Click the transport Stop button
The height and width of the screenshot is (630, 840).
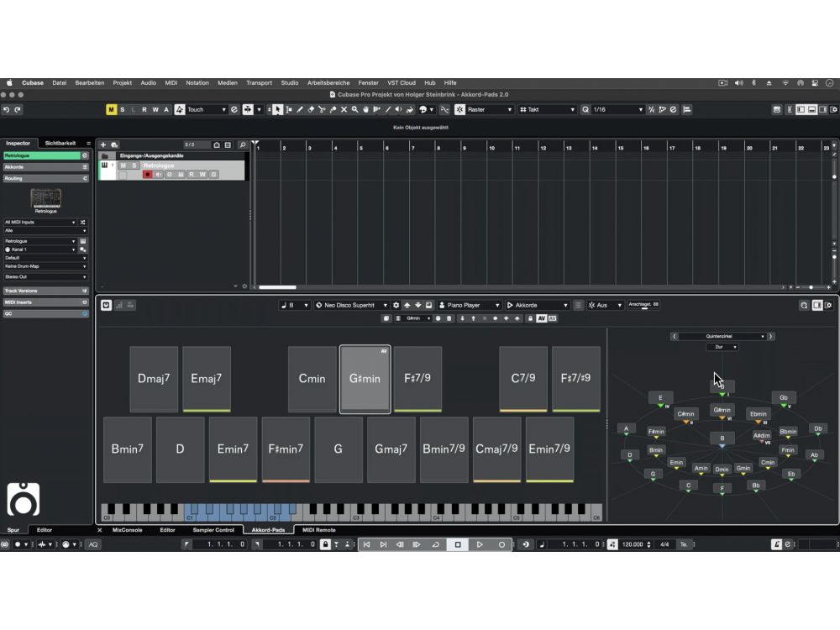tap(458, 544)
